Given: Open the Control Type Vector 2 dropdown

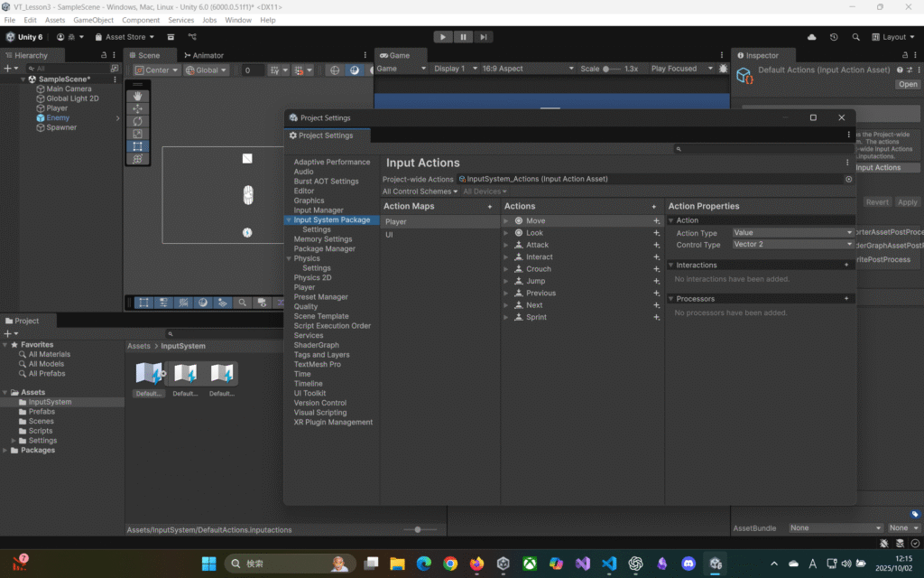Looking at the screenshot, I should click(792, 245).
